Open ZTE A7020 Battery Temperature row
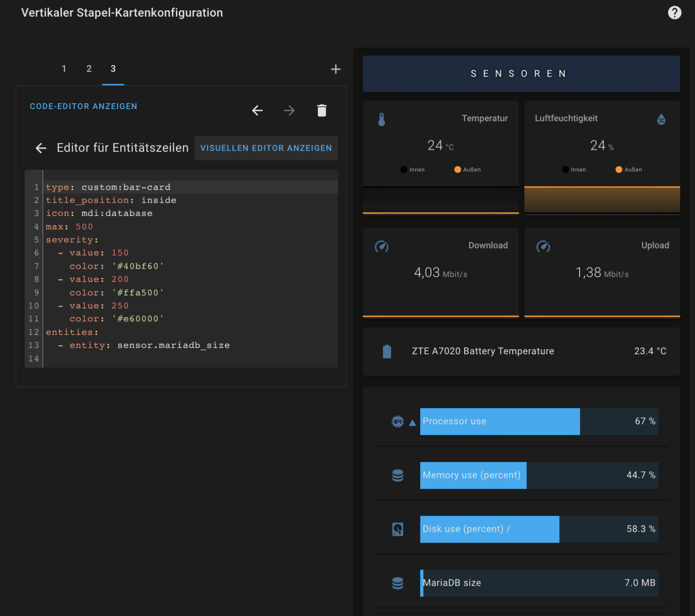The height and width of the screenshot is (616, 695). pos(521,351)
